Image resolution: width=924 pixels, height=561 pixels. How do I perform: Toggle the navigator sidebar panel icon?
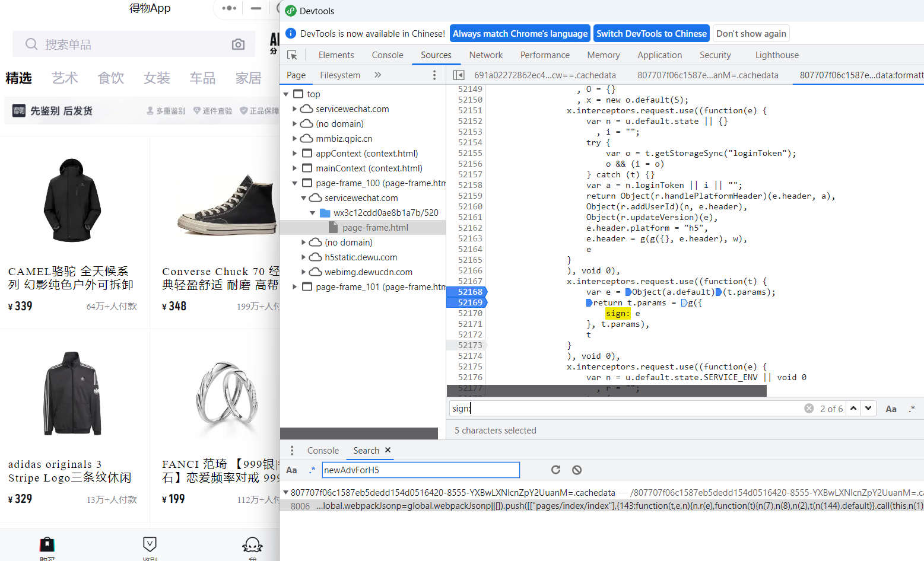point(458,75)
